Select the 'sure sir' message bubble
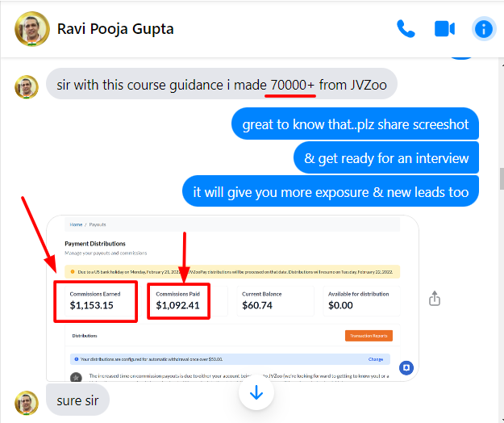This screenshot has width=504, height=423. (x=77, y=400)
